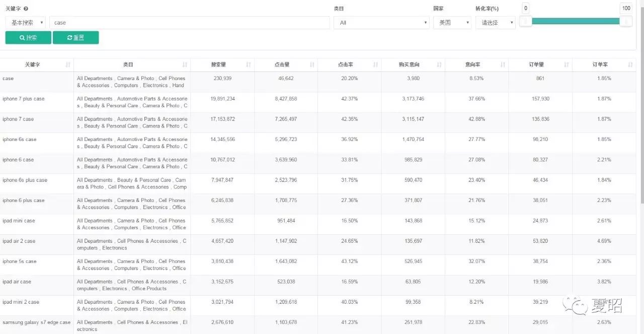Screen dimensions: 644x334
Task: Click purchase intent value 251,978
Action: 413,322
